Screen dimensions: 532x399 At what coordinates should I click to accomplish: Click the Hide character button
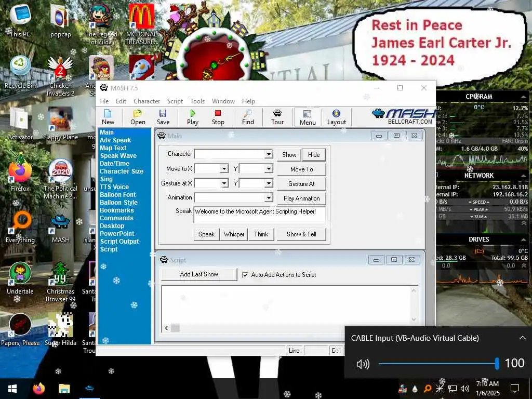tap(313, 155)
